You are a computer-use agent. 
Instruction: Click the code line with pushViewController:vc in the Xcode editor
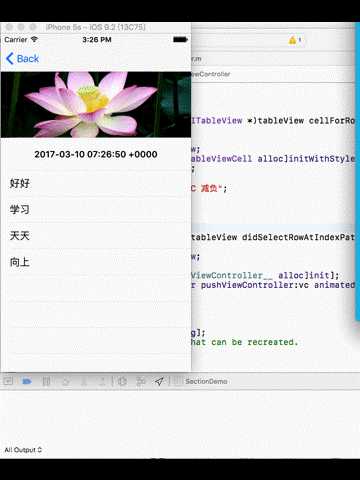coord(273,285)
